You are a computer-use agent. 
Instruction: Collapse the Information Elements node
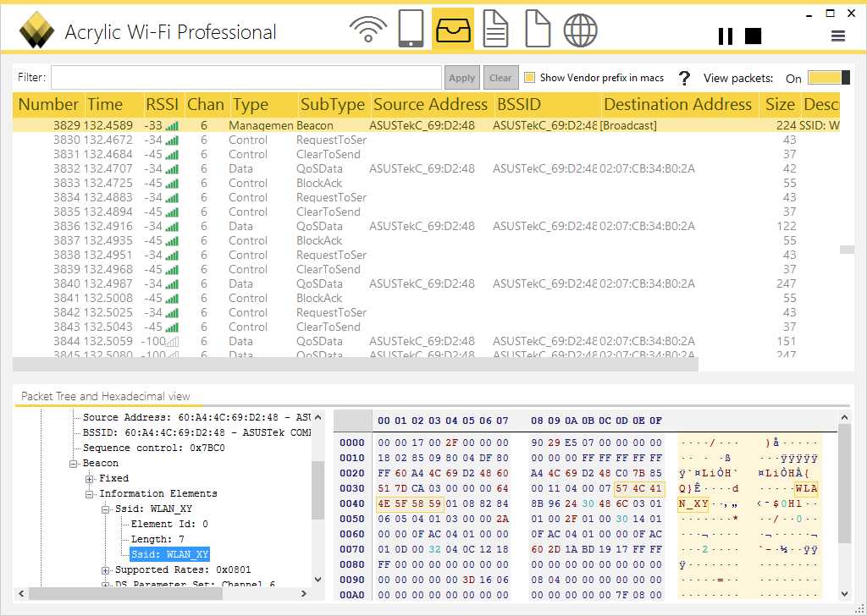point(89,494)
